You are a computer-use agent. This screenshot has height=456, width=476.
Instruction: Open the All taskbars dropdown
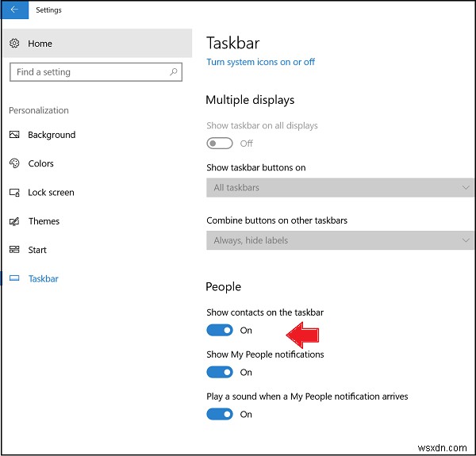tap(340, 187)
